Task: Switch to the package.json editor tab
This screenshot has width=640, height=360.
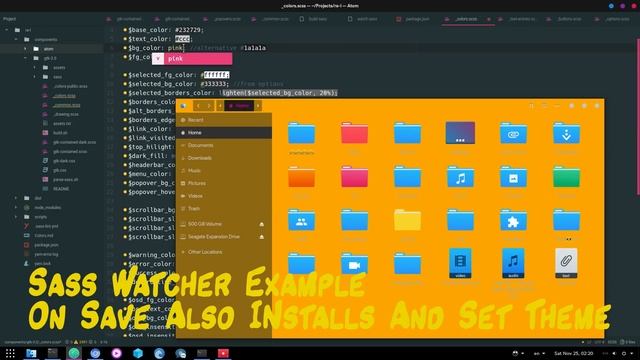Action: 418,19
